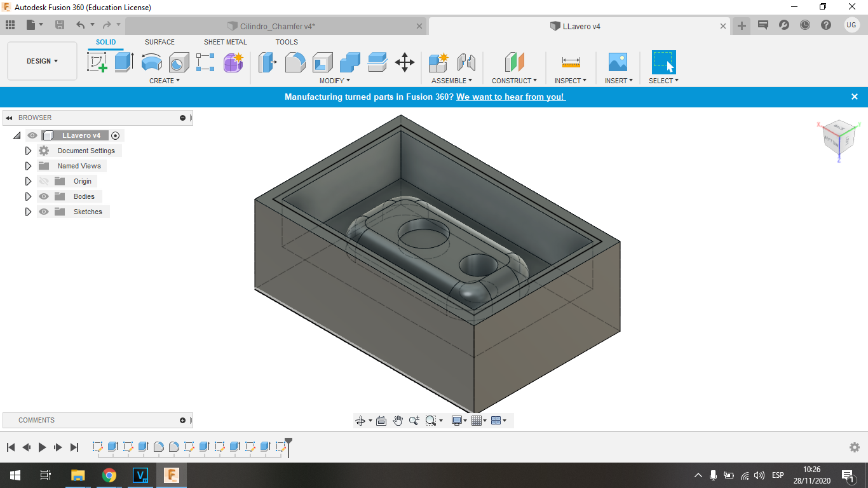
Task: Open the Data Panel grid icon
Action: 10,25
